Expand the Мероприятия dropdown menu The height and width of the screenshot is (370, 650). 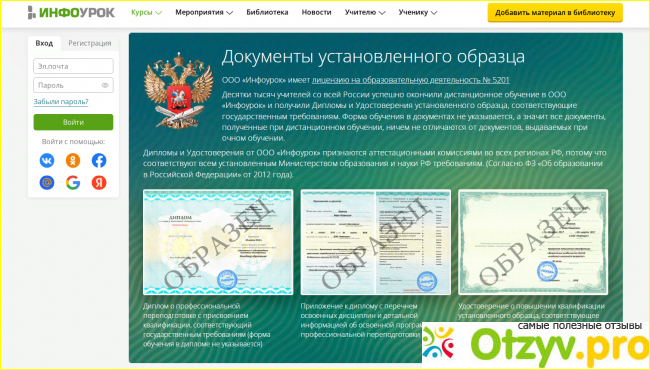tap(204, 12)
